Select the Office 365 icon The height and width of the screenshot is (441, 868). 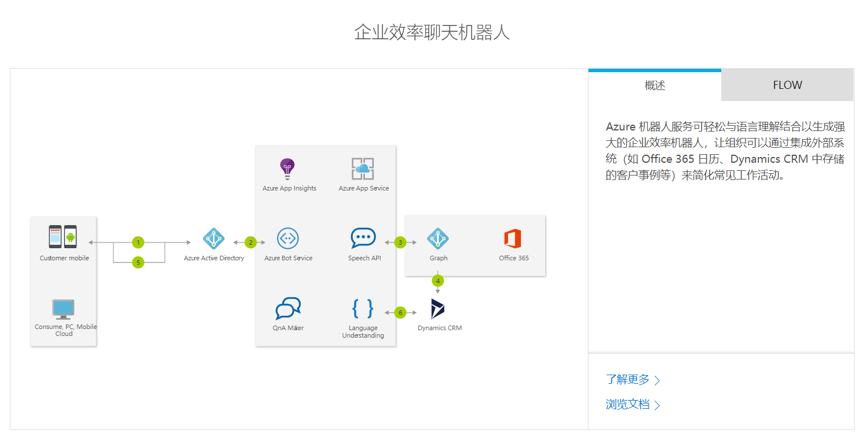513,237
